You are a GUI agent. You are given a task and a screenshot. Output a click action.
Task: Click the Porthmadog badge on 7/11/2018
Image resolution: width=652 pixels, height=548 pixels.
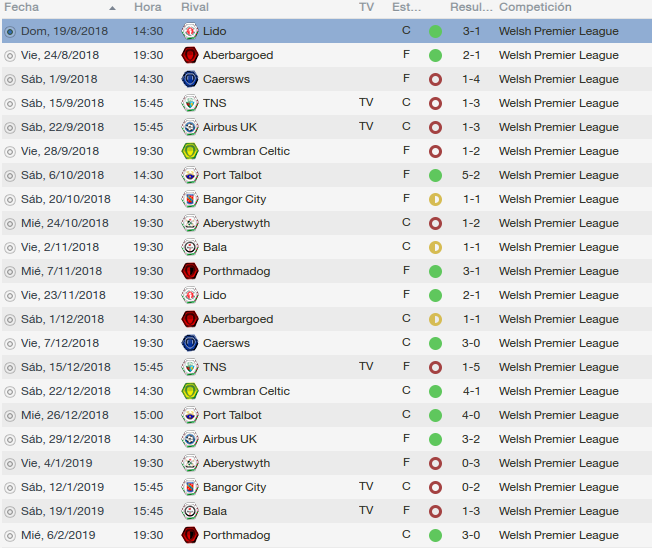click(x=190, y=271)
